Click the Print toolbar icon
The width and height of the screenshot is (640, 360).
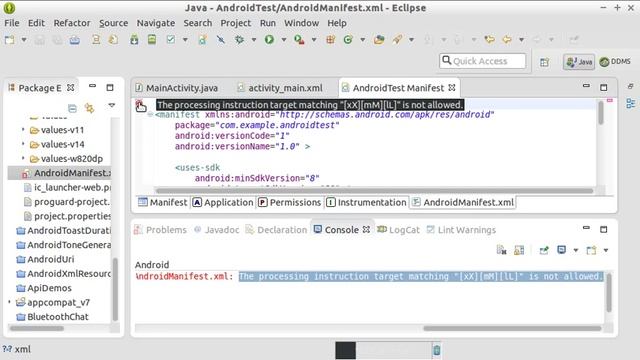point(75,40)
